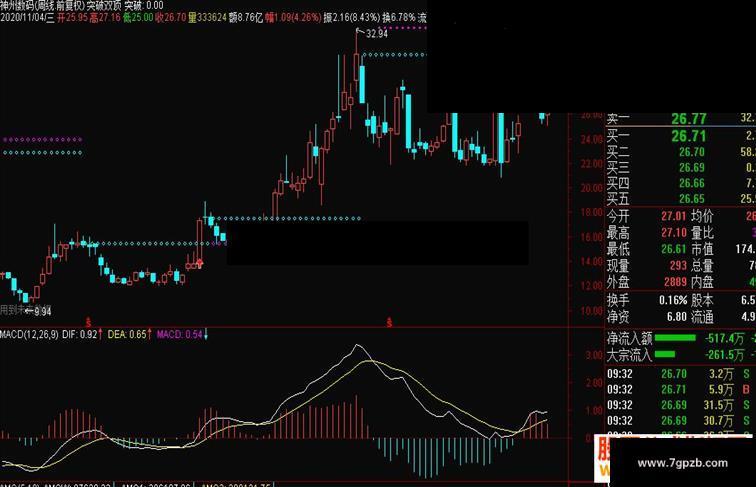Select the 买二 bid row at 26.70
This screenshot has width=756, height=487.
coord(681,152)
